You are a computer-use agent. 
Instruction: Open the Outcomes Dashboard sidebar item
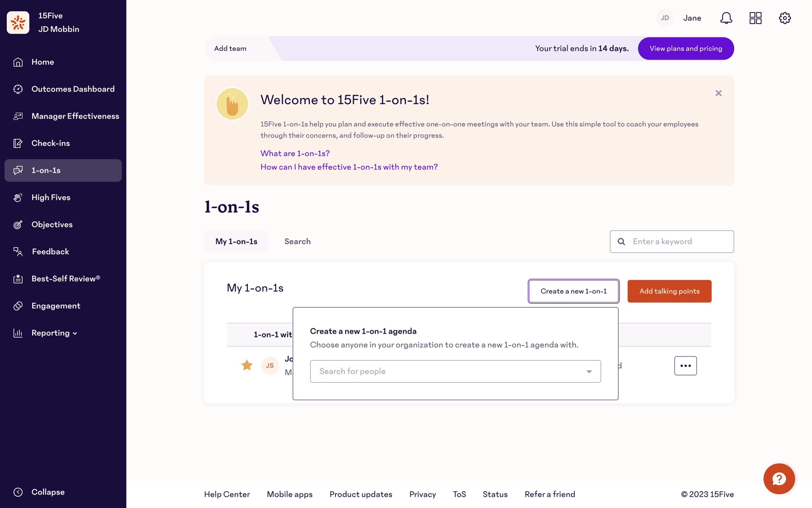click(x=63, y=89)
